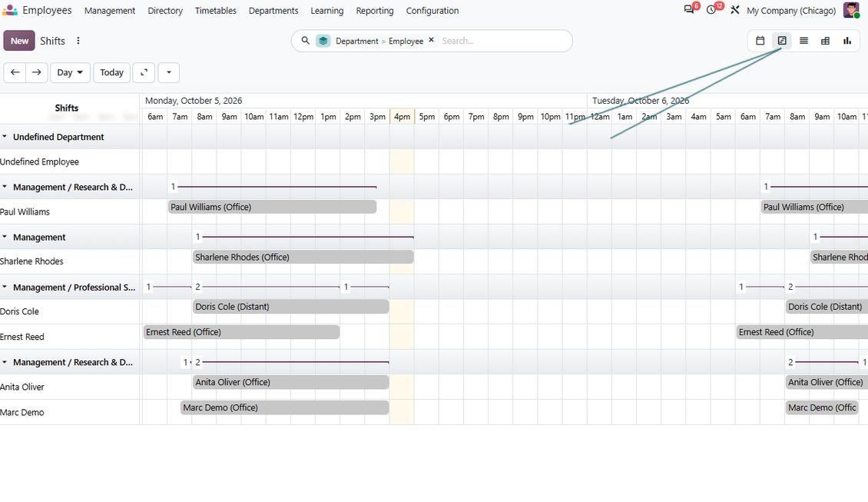
Task: Open Monday Anita Oliver (Office) shift
Action: tap(291, 382)
